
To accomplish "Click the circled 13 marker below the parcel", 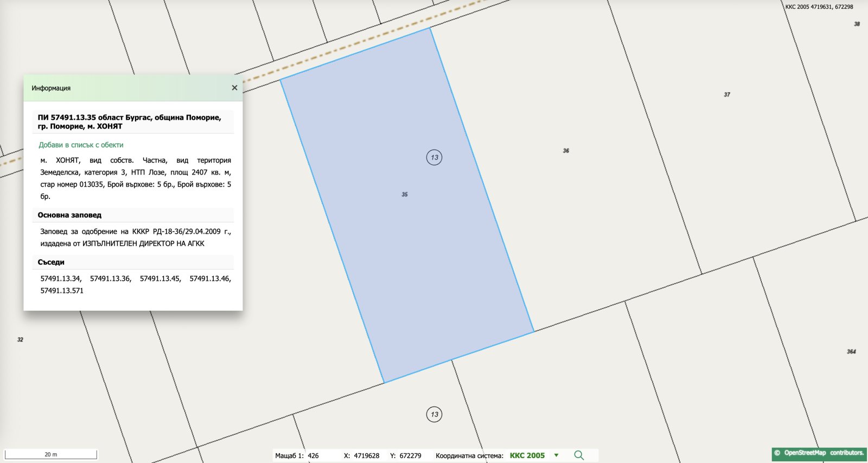I will pos(434,415).
